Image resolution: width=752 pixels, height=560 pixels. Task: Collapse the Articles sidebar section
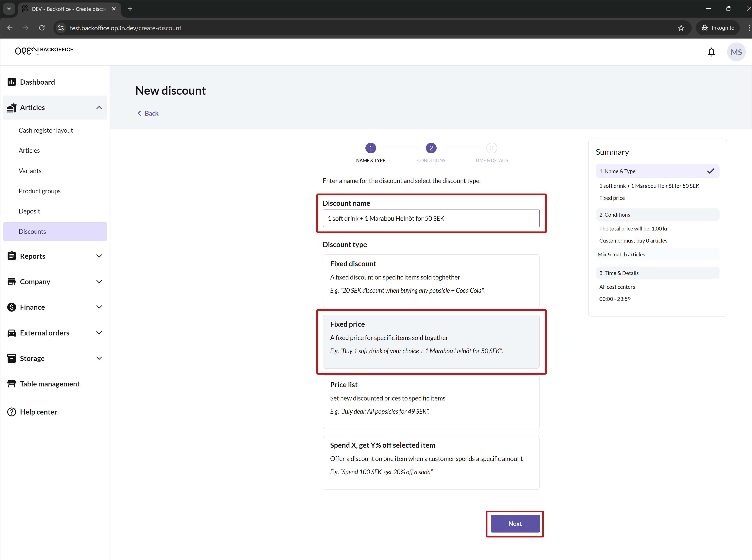(x=99, y=108)
